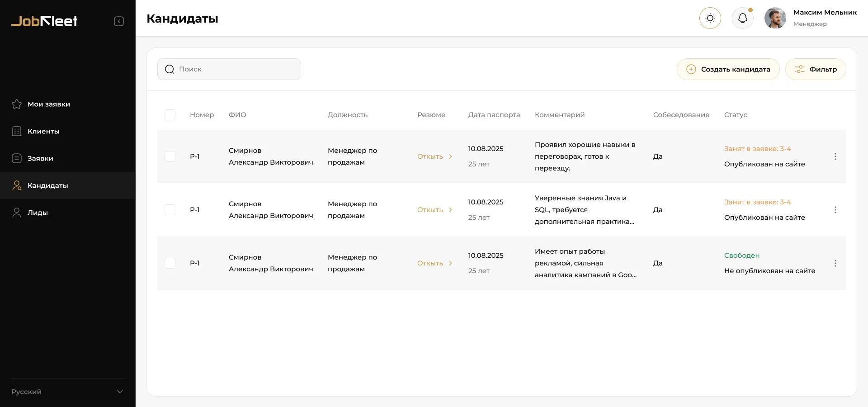Check the first candidate row checkbox
The image size is (868, 407).
(x=170, y=156)
